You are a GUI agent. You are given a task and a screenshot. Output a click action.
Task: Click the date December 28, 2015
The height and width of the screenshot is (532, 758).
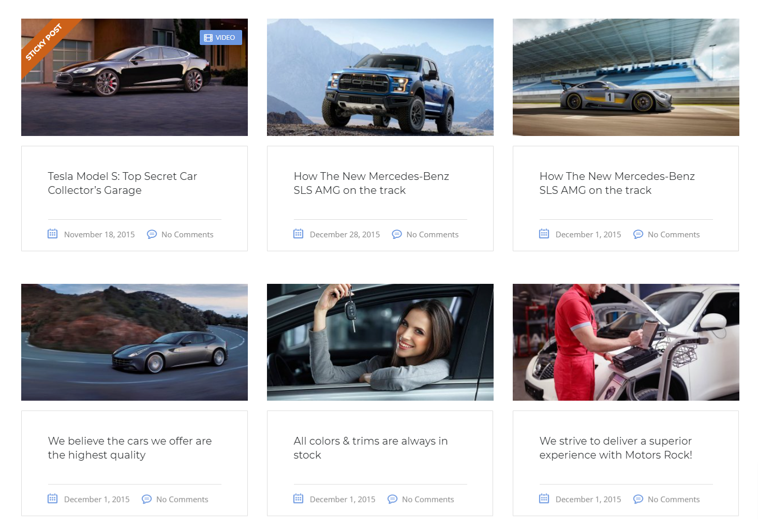[x=345, y=235]
